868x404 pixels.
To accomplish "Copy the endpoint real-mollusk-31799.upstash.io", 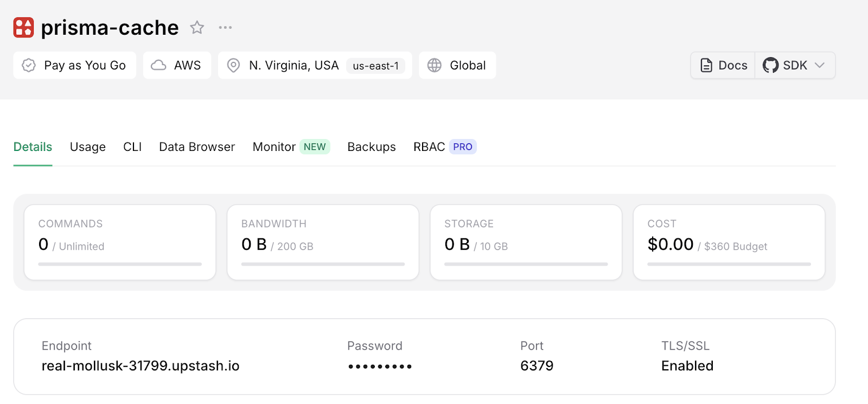I will (141, 366).
